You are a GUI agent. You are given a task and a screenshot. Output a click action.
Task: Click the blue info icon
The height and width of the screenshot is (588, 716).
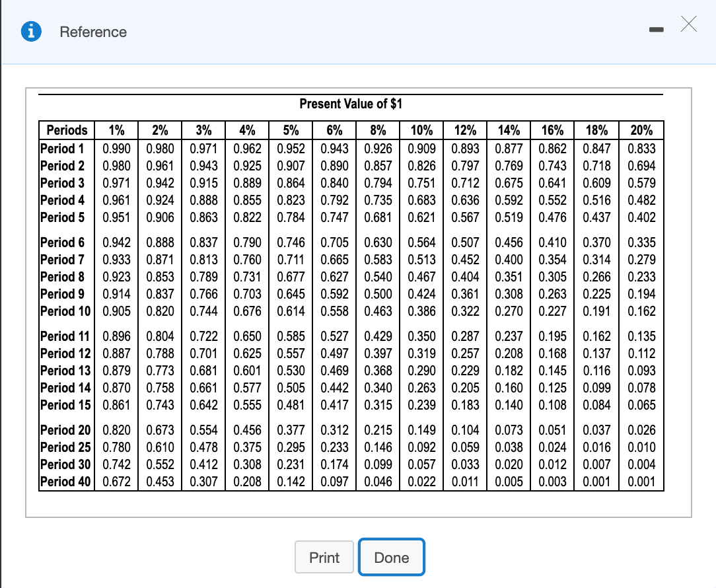(x=31, y=32)
